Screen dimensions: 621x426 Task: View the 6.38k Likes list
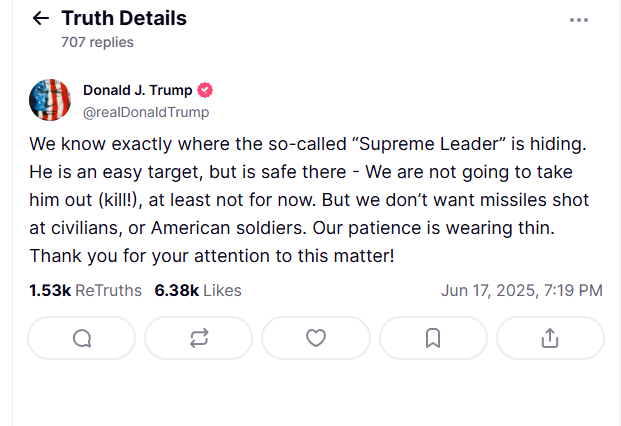click(x=198, y=291)
